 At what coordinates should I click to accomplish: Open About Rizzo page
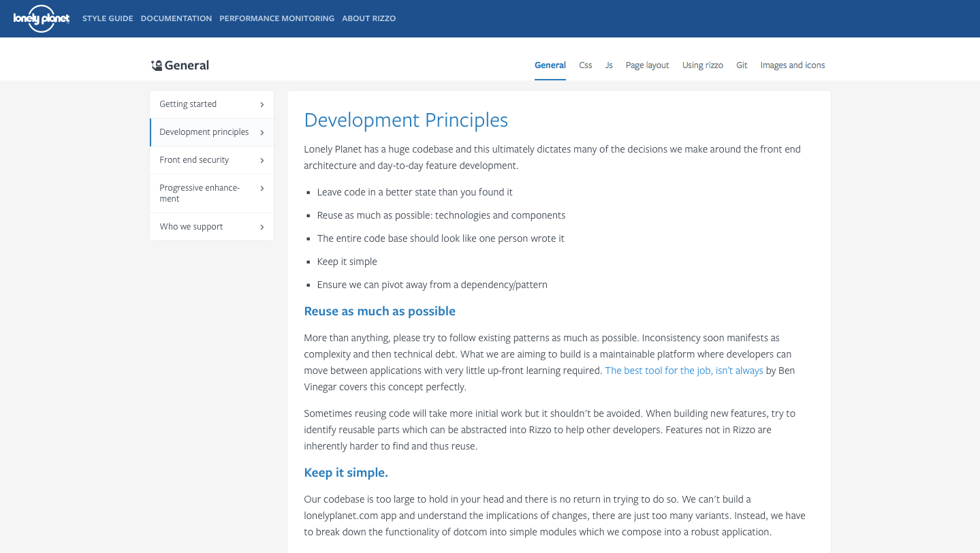[368, 18]
